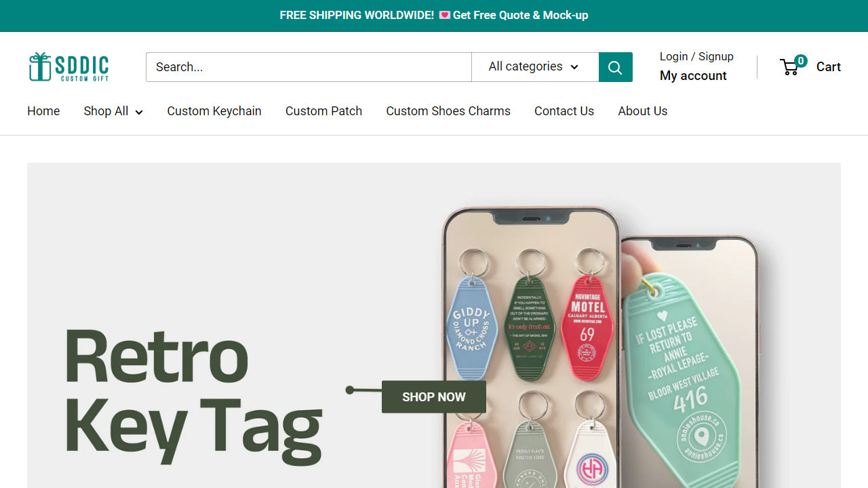Open the About Us page
The height and width of the screenshot is (488, 868).
pos(643,111)
